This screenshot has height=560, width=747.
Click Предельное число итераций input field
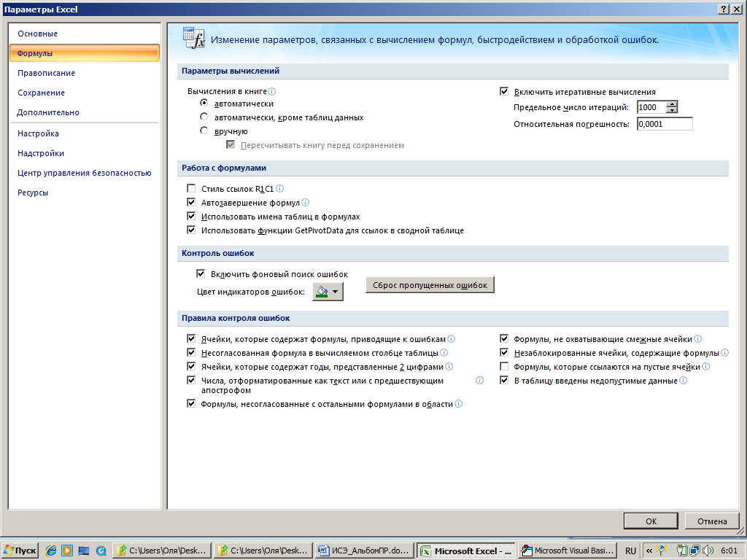coord(651,107)
